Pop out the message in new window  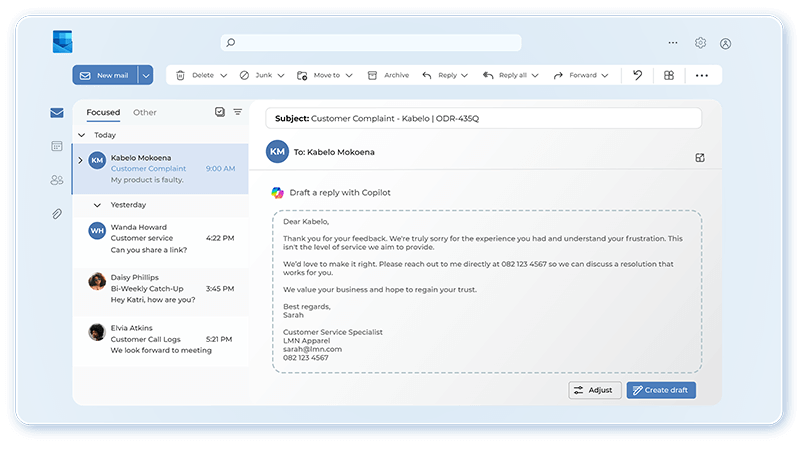[x=700, y=157]
